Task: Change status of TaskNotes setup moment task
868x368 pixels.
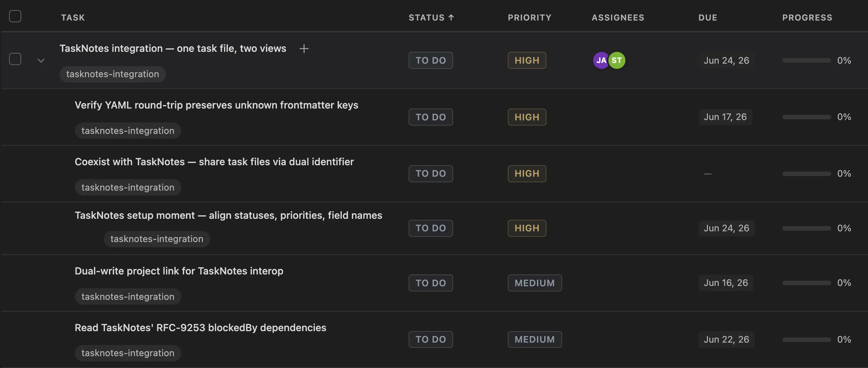Action: click(x=431, y=228)
